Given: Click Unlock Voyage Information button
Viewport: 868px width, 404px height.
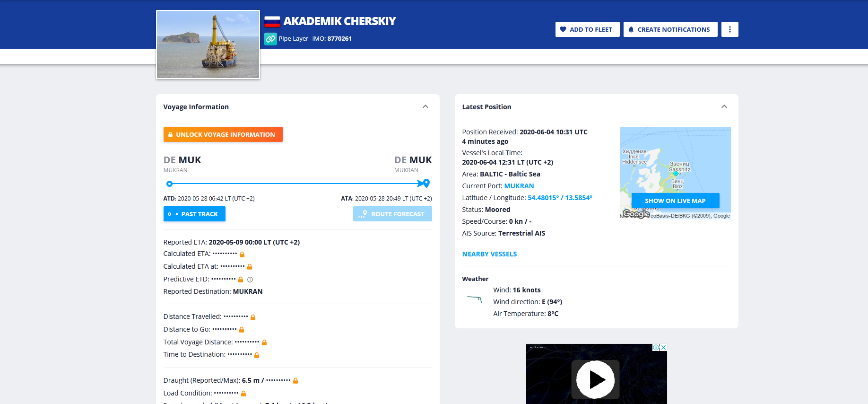Looking at the screenshot, I should click(x=223, y=134).
